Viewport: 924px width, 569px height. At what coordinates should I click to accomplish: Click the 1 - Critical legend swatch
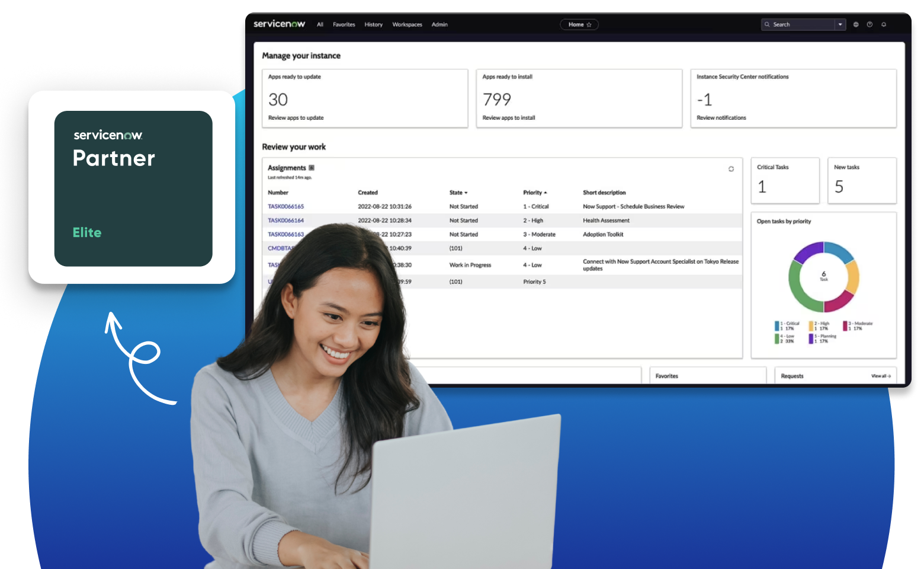777,326
